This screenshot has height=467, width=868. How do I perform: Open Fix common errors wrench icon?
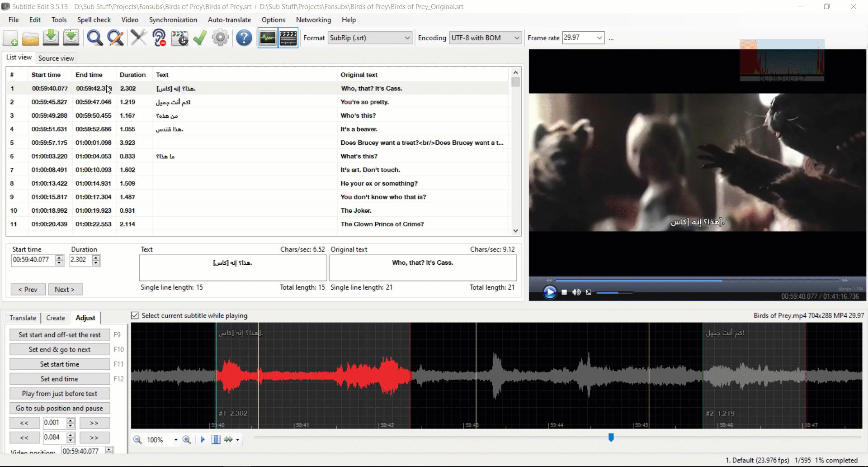point(138,38)
